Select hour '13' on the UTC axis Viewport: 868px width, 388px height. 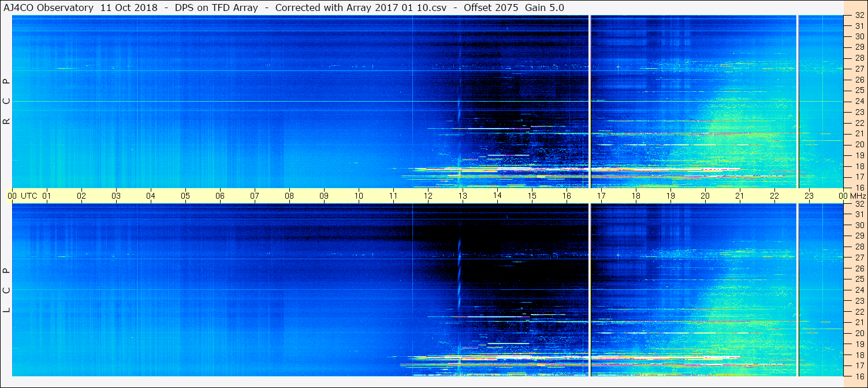[463, 196]
